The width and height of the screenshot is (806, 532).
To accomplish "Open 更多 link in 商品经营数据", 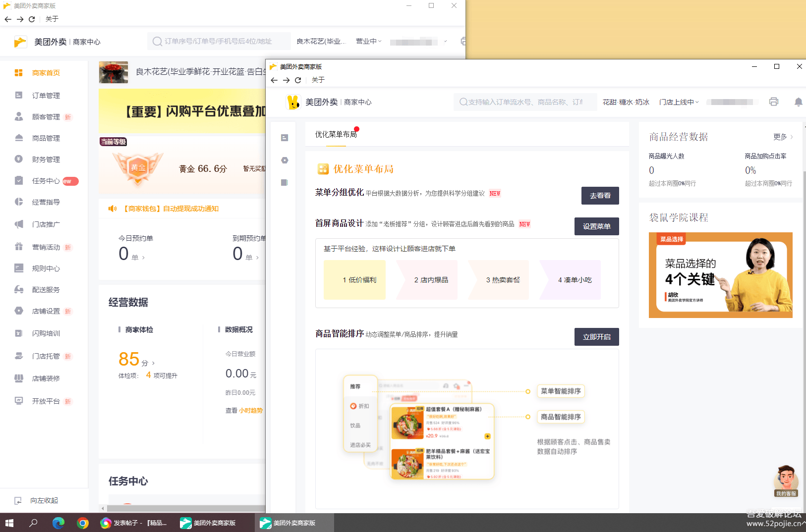I will 783,137.
